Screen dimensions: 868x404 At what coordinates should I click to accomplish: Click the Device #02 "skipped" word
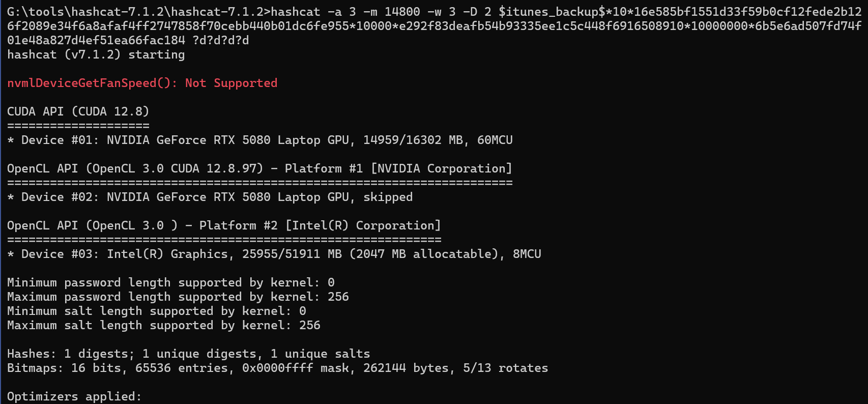tap(388, 197)
